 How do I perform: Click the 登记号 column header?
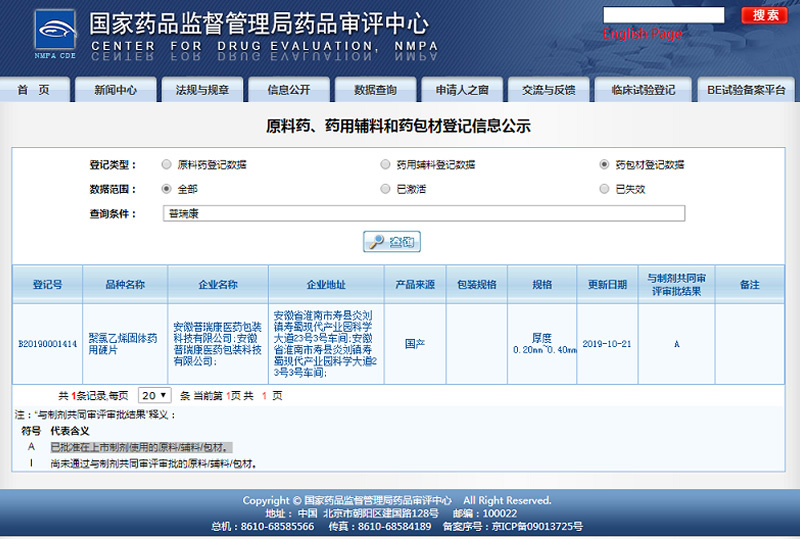click(x=47, y=284)
